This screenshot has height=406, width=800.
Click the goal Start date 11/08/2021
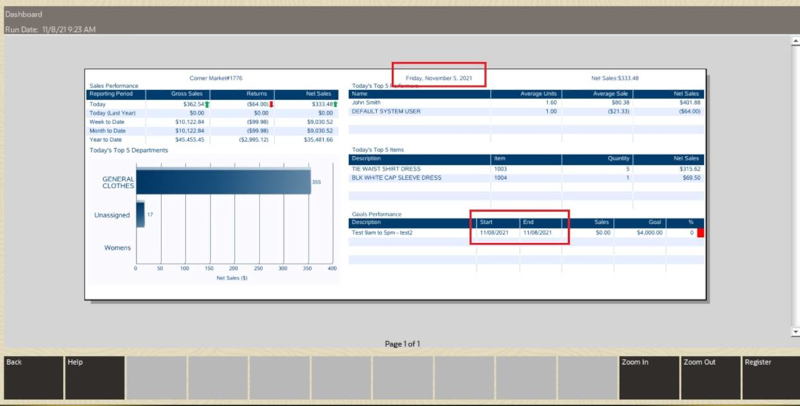coord(494,233)
